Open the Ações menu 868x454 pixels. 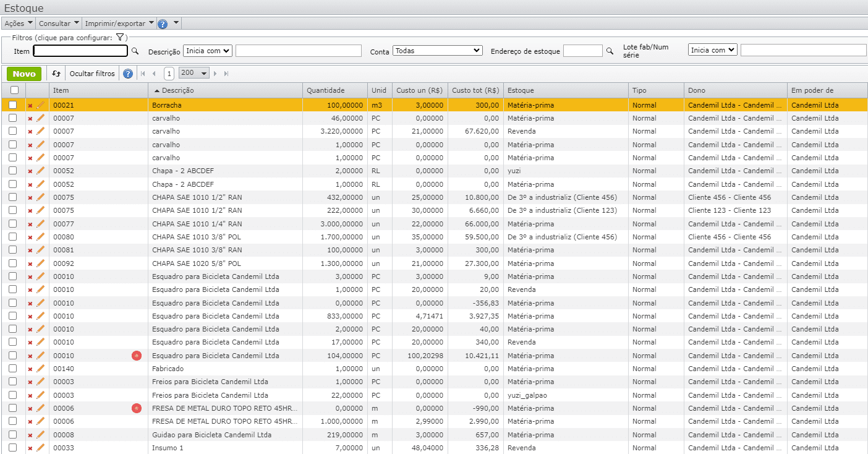tap(18, 24)
